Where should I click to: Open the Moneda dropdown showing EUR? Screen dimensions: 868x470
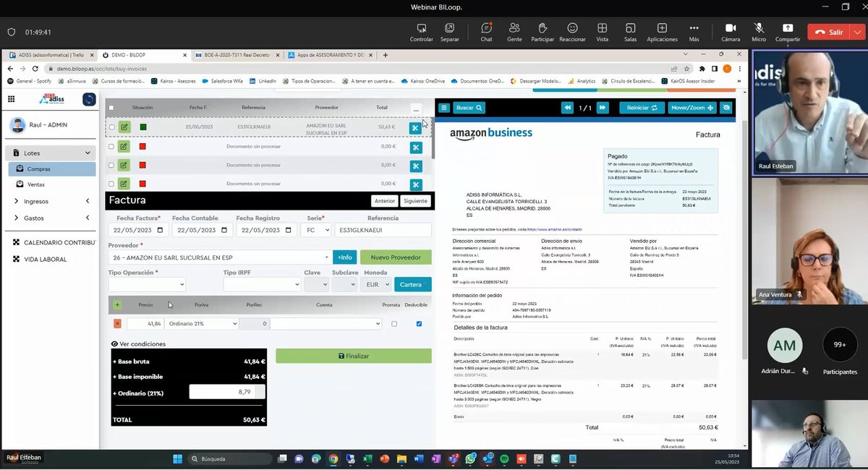pos(376,285)
